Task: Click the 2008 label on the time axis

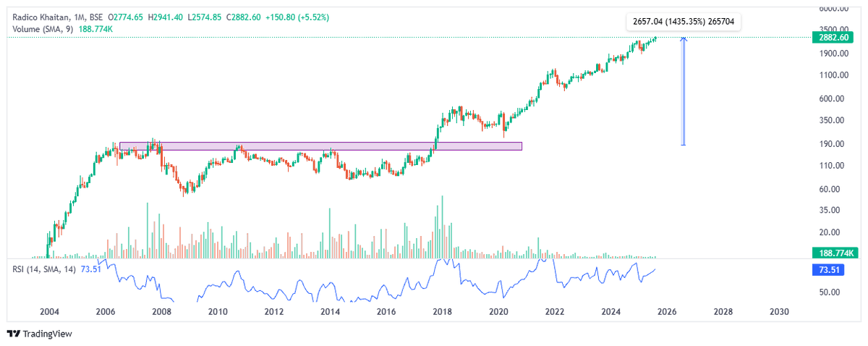Action: coord(161,312)
